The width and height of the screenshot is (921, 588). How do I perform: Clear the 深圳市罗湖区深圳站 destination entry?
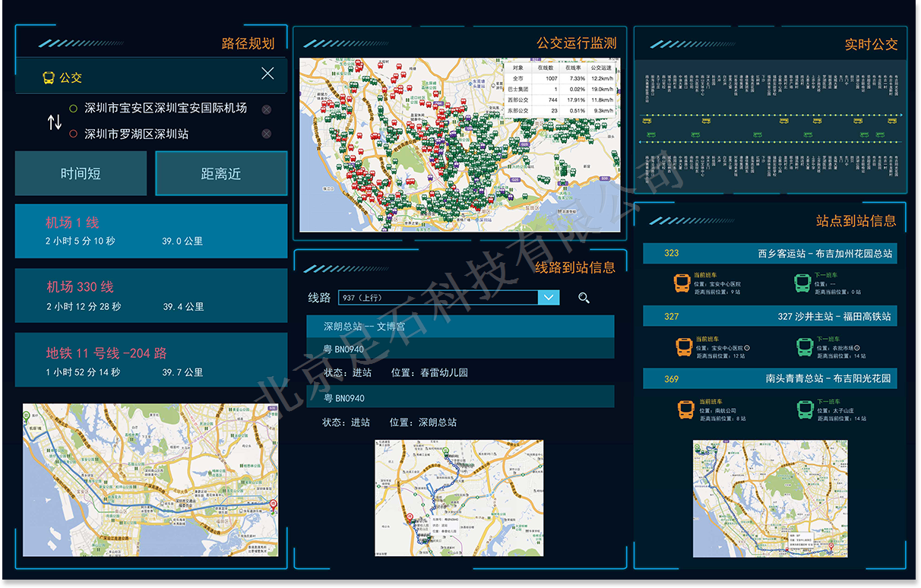pos(266,134)
